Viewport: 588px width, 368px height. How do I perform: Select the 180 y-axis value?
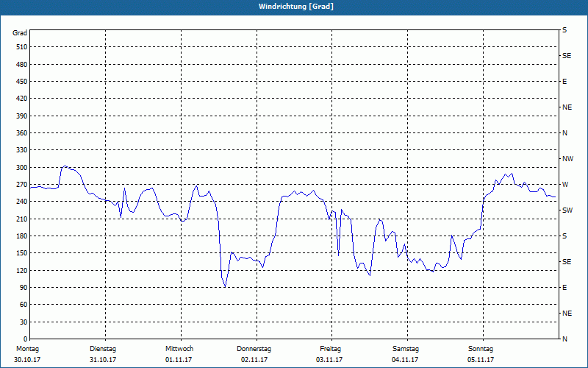[x=22, y=236]
